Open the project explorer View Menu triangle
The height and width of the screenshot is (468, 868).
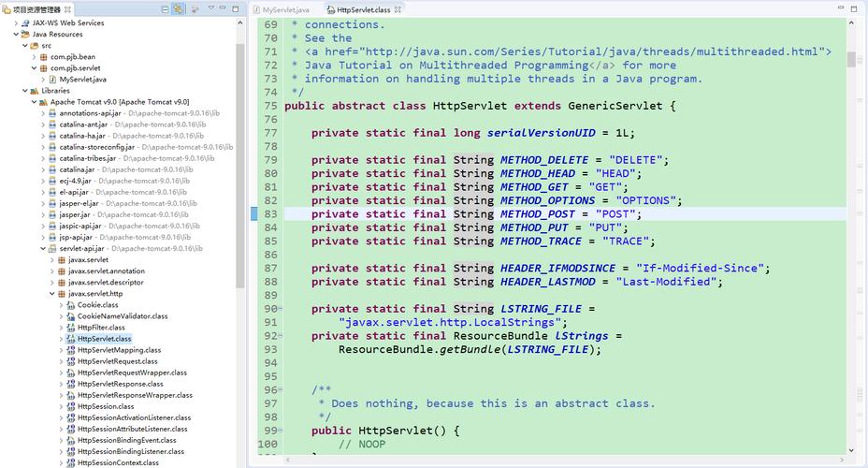(210, 8)
